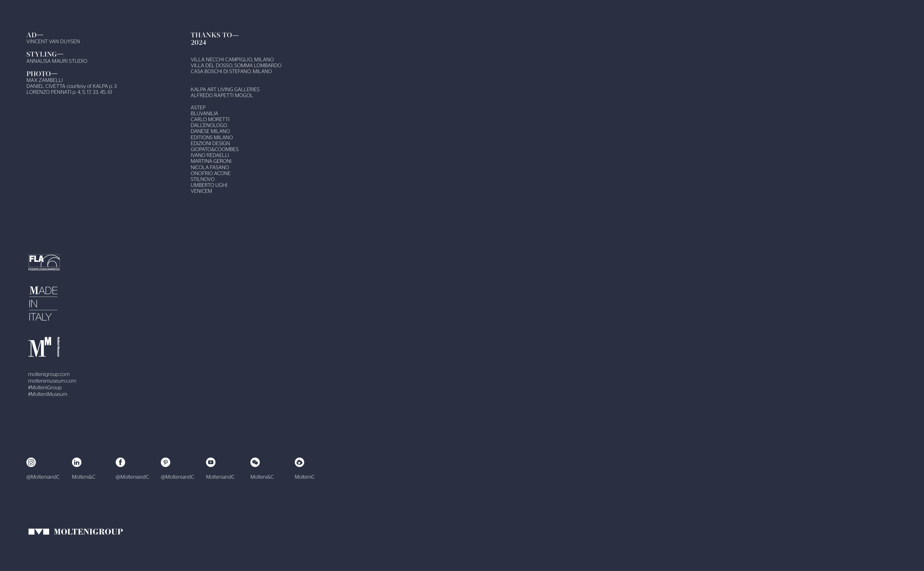The image size is (924, 571).
Task: Open the WeChat icon
Action: click(255, 462)
